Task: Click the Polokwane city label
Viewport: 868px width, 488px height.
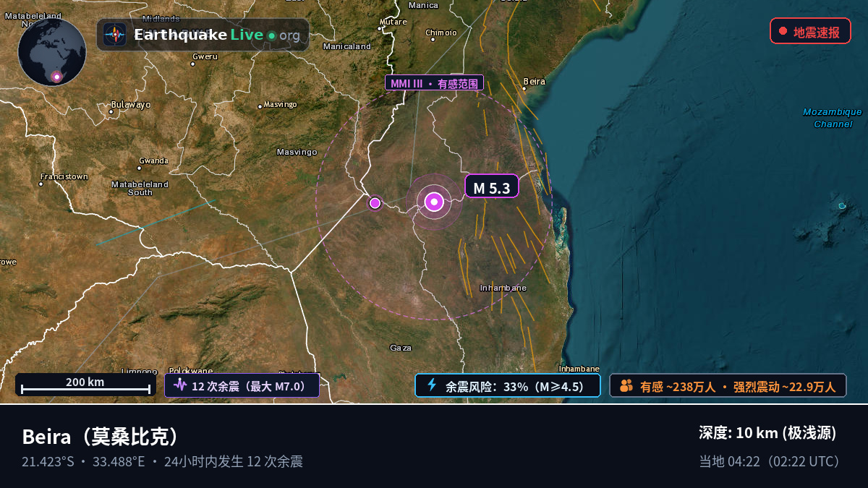Action: 191,372
